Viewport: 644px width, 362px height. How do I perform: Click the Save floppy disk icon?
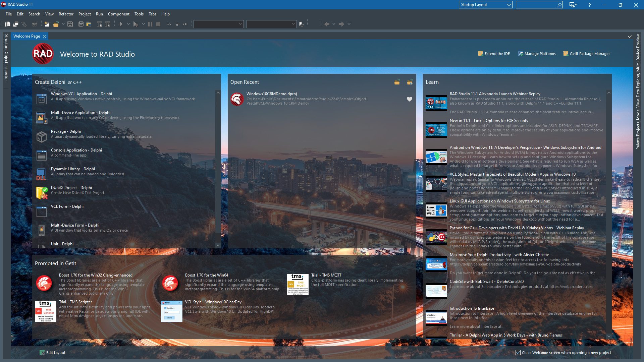(x=70, y=24)
